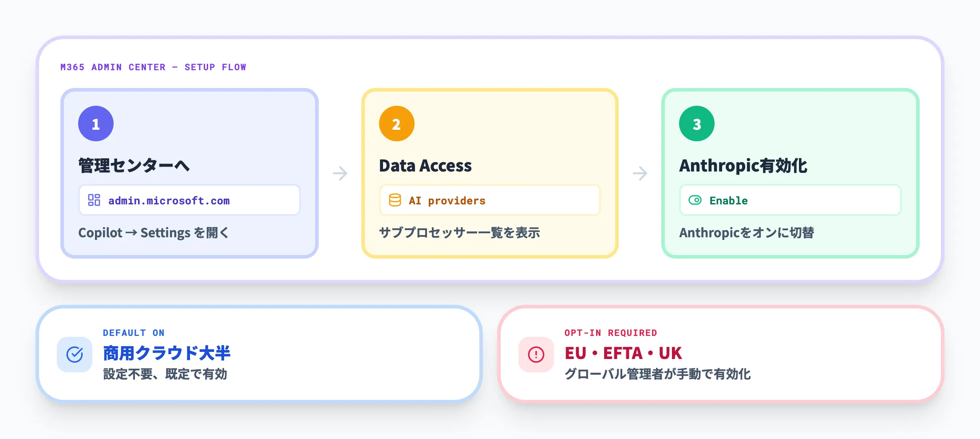Click the Anthropic有効化 heading
The width and height of the screenshot is (980, 439).
coord(743,166)
